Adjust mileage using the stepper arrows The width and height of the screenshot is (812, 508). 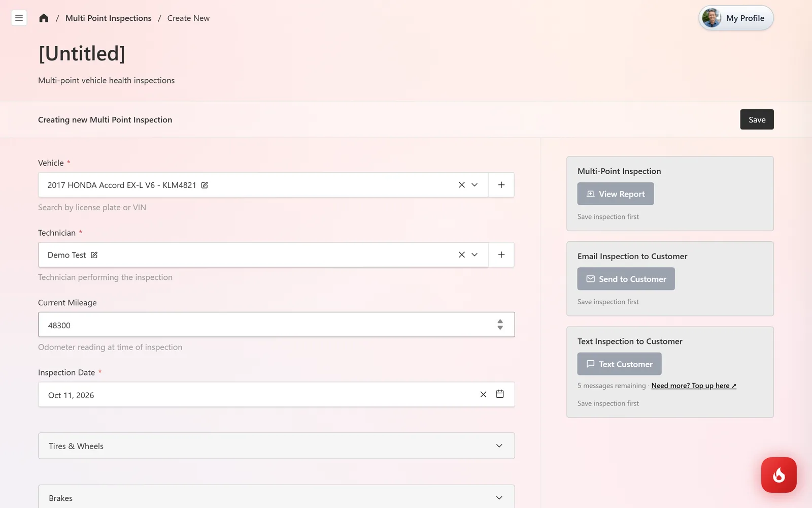pos(500,325)
